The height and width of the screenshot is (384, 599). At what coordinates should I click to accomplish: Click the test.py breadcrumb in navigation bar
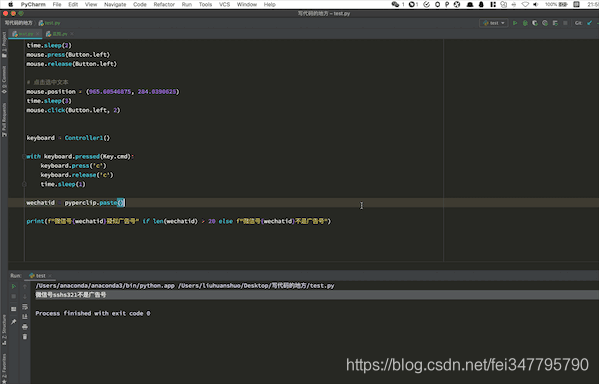tap(50, 23)
